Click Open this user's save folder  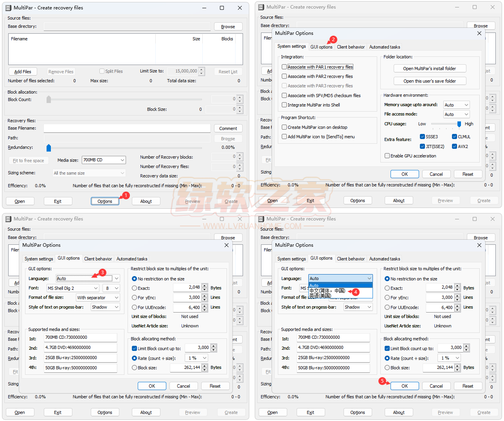click(x=429, y=81)
